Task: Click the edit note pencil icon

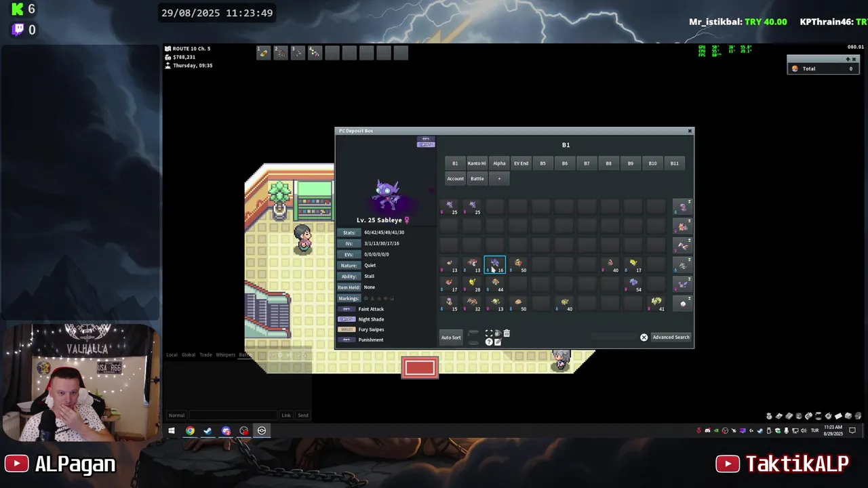Action: coord(498,342)
